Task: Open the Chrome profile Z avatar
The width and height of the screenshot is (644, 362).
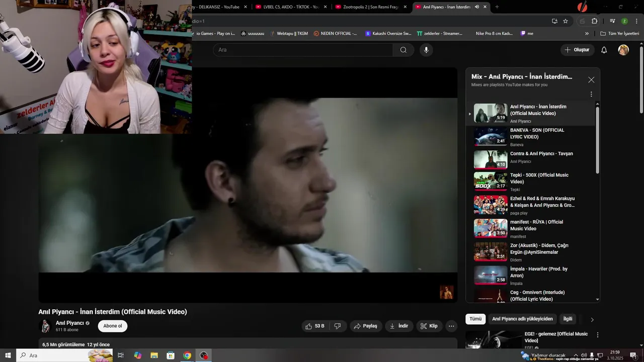Action: [624, 21]
